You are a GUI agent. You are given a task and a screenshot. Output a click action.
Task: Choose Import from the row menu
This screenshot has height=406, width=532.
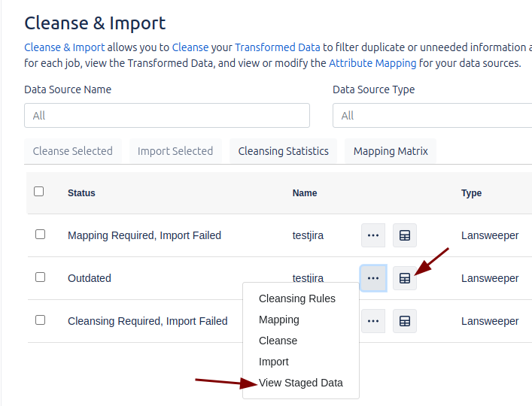coord(274,362)
